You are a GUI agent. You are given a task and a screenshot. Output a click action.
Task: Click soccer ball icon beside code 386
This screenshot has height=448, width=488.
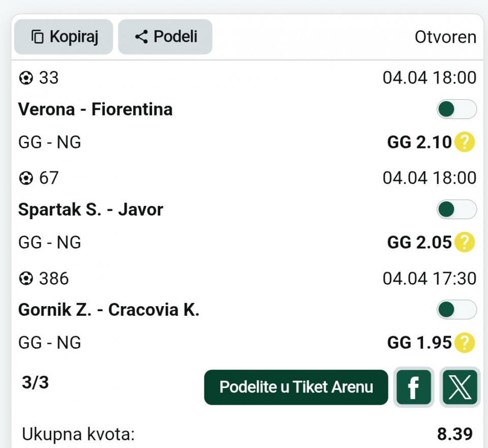pyautogui.click(x=25, y=279)
